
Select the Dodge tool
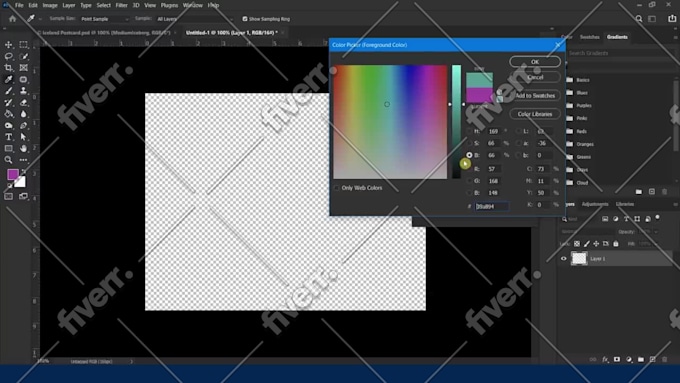tap(8, 125)
